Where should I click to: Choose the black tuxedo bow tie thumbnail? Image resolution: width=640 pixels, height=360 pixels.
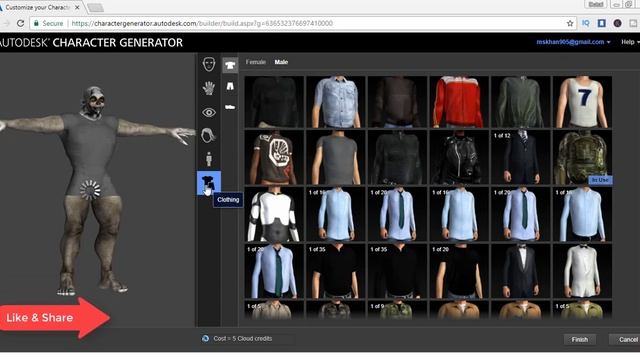521,271
